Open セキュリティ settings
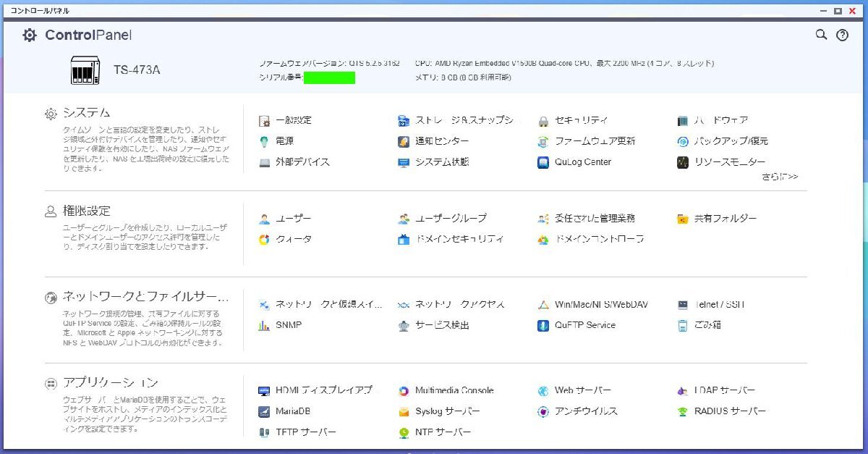The height and width of the screenshot is (454, 868). 573,120
